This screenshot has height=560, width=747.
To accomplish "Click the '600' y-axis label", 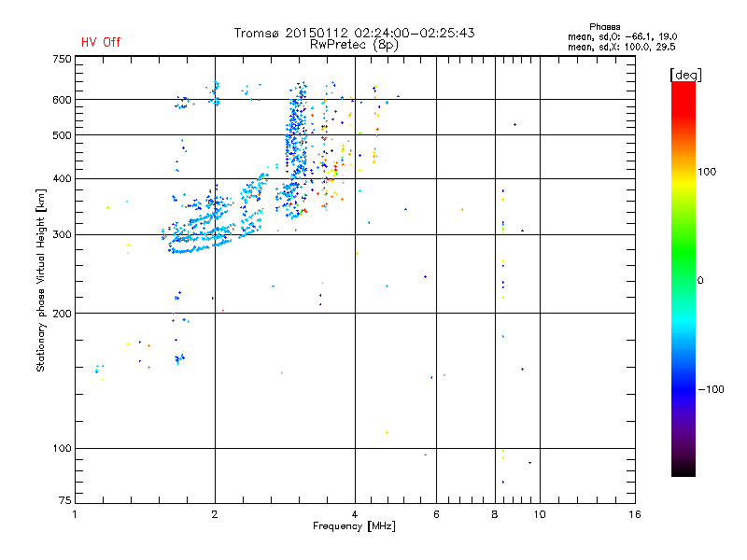I will pyautogui.click(x=62, y=100).
